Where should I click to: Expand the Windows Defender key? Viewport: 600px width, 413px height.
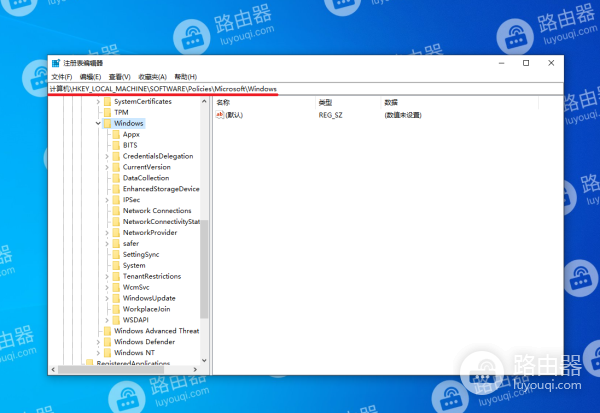(x=98, y=342)
